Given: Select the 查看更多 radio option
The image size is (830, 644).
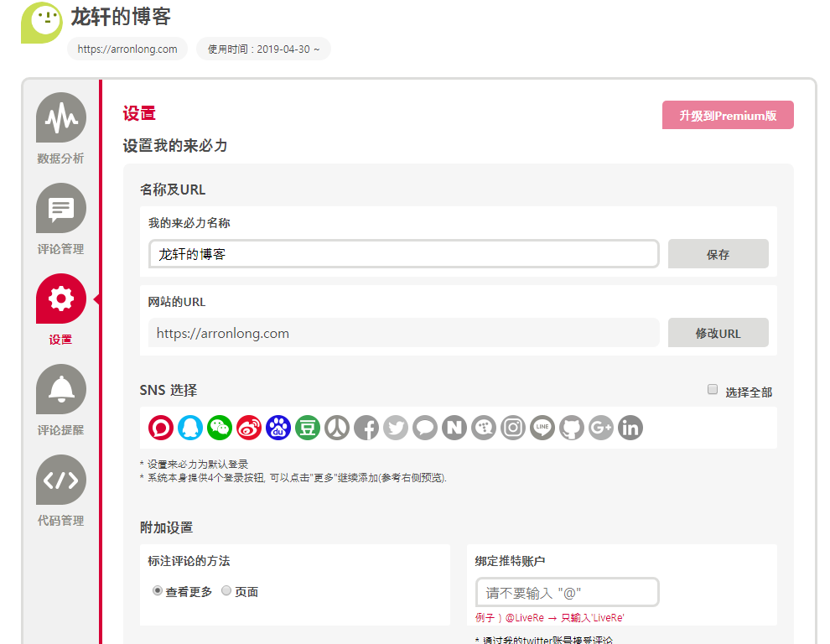Looking at the screenshot, I should tap(158, 591).
